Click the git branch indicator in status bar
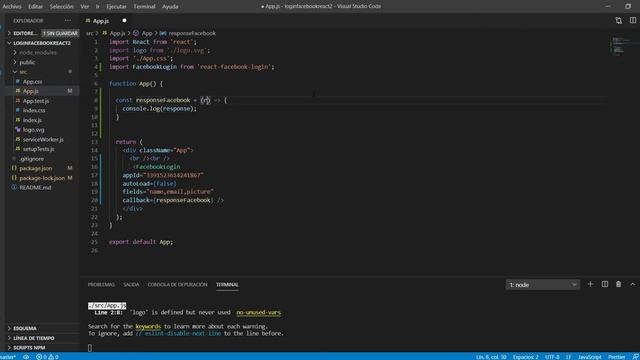 [x=8, y=357]
